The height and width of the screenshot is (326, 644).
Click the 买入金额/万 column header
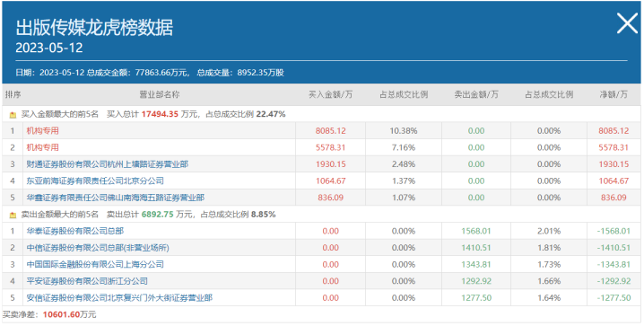[331, 94]
